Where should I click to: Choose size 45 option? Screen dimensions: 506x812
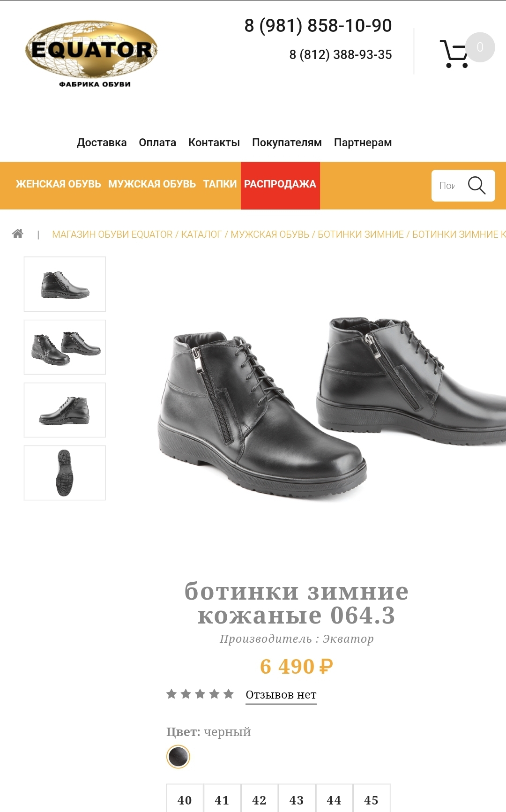point(371,799)
